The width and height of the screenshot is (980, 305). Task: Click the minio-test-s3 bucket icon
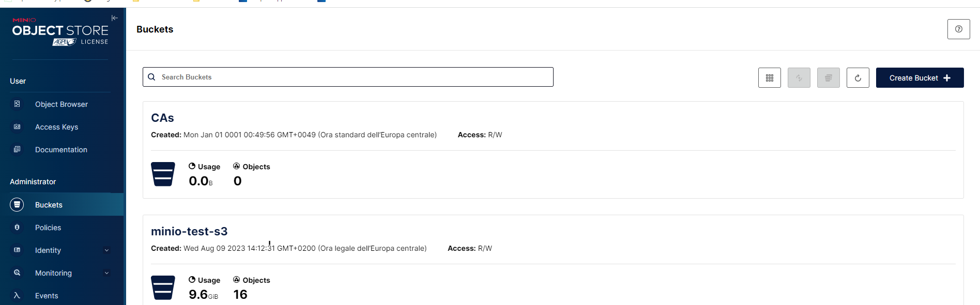coord(163,287)
